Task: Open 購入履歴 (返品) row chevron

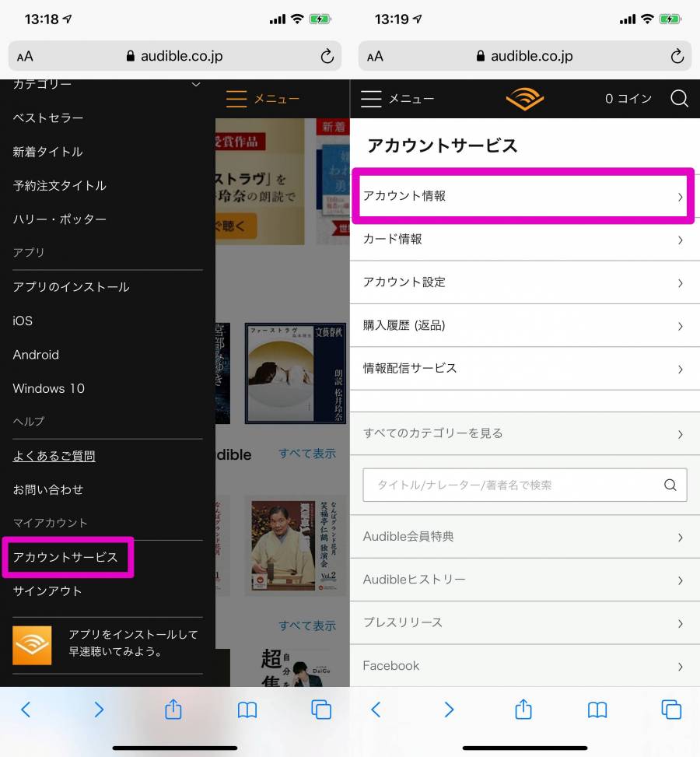Action: pyautogui.click(x=680, y=326)
